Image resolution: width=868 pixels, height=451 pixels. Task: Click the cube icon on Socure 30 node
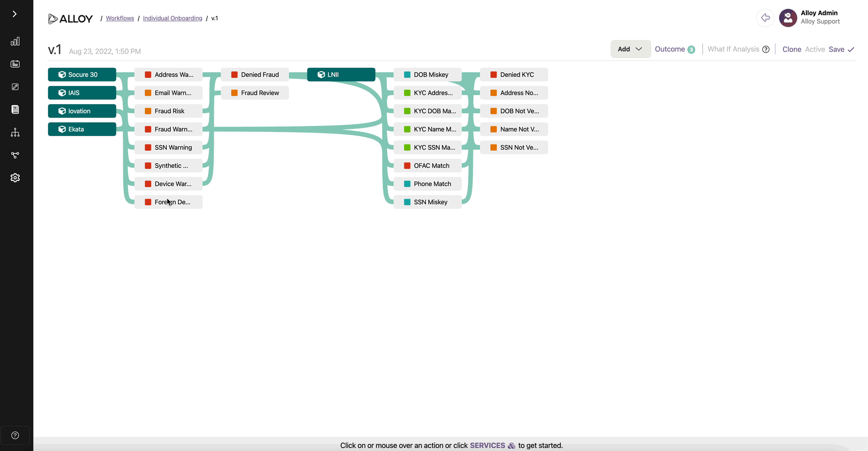[62, 74]
